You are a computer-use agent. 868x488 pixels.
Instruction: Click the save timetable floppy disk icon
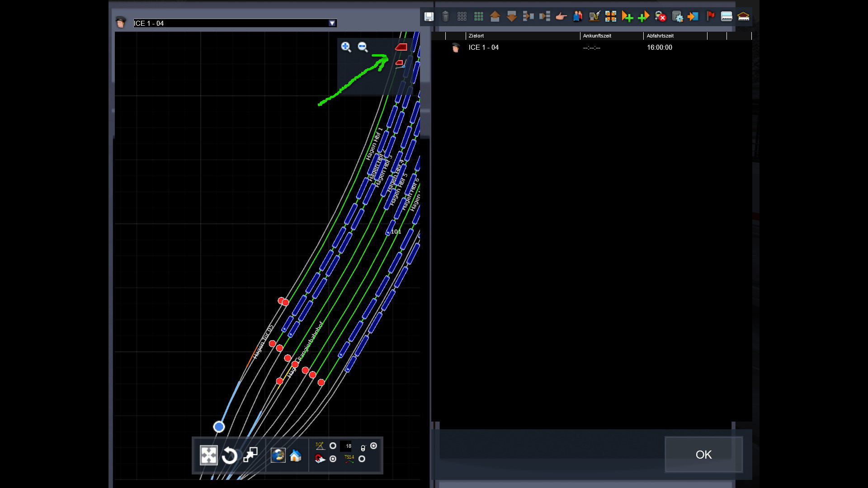click(429, 17)
